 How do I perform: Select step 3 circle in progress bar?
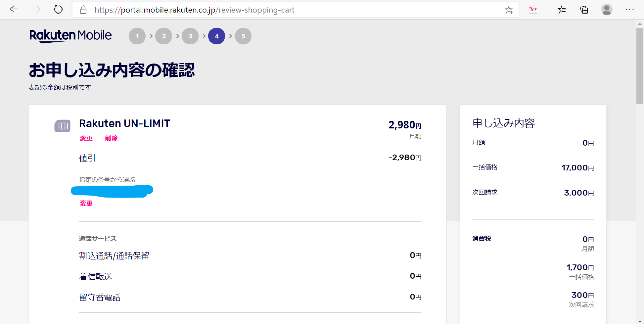coord(190,36)
